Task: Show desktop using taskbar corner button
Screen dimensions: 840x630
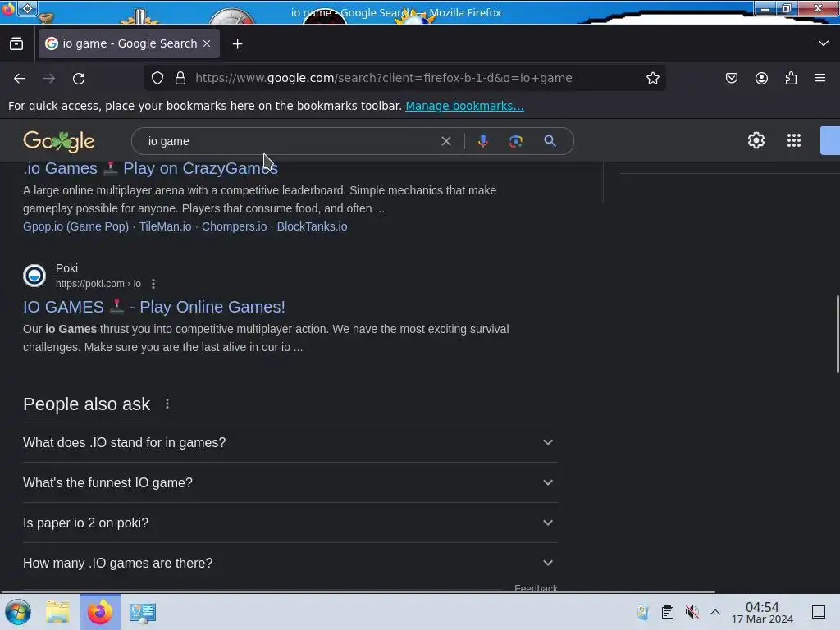Action: click(819, 612)
